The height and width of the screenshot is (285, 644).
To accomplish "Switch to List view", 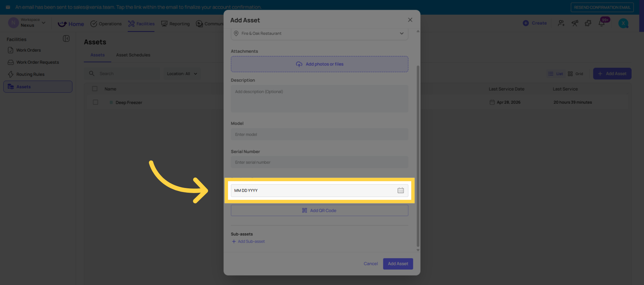I will click(555, 74).
